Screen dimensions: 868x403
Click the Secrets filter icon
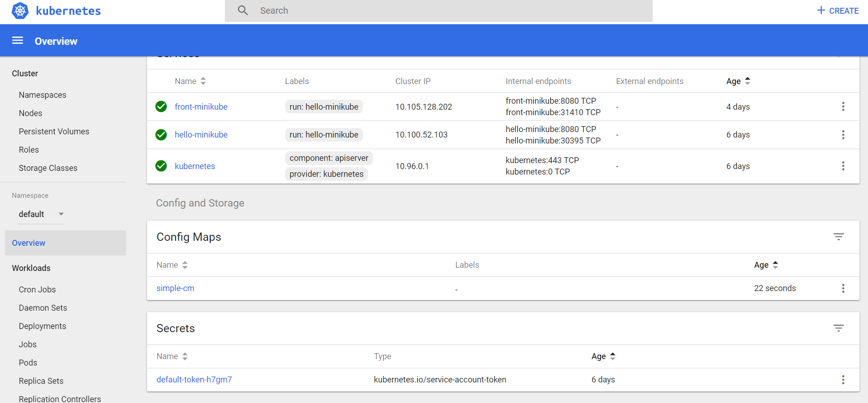tap(838, 328)
